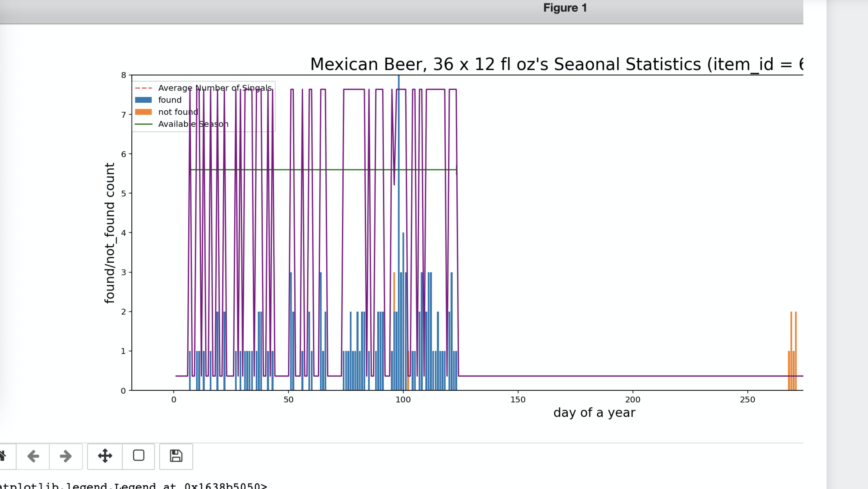The height and width of the screenshot is (489, 868).
Task: Click the green Available Season horizontal line
Action: pos(324,170)
